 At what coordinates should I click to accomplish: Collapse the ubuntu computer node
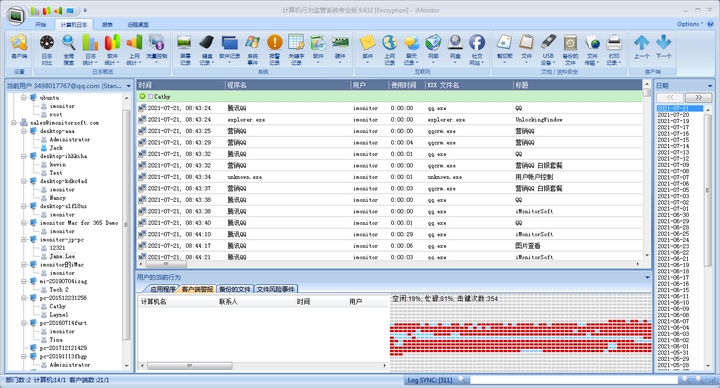pyautogui.click(x=24, y=97)
